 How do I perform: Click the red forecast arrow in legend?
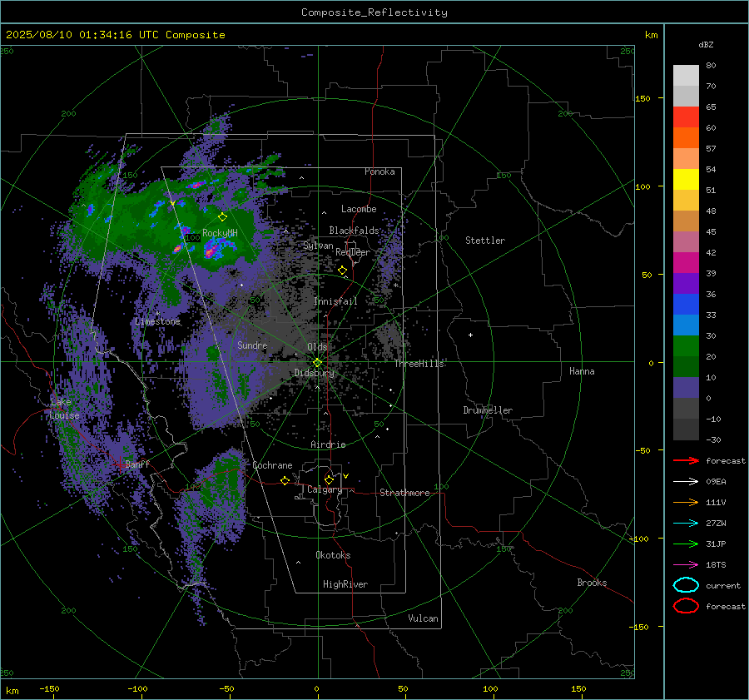coord(686,460)
